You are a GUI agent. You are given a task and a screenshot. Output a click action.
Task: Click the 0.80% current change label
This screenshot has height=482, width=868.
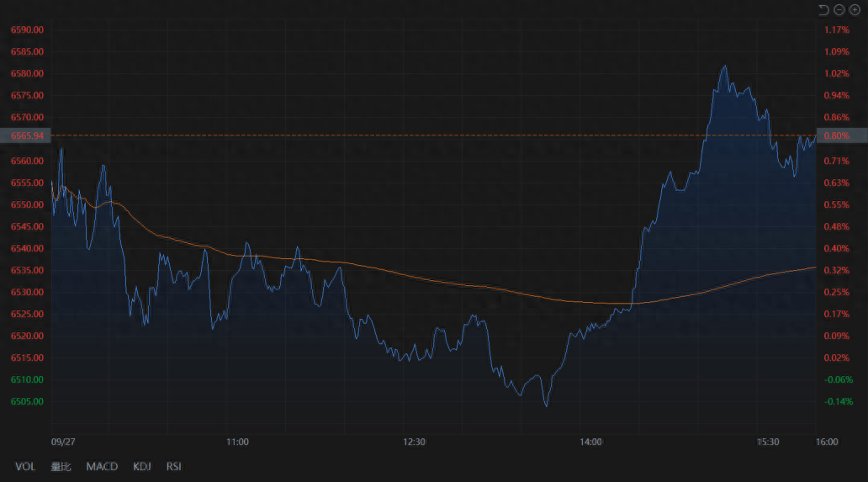point(838,135)
